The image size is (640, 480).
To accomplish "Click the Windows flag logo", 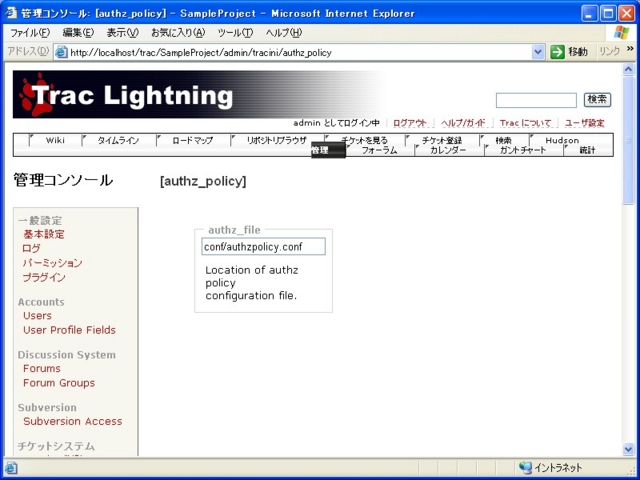I will click(x=621, y=33).
